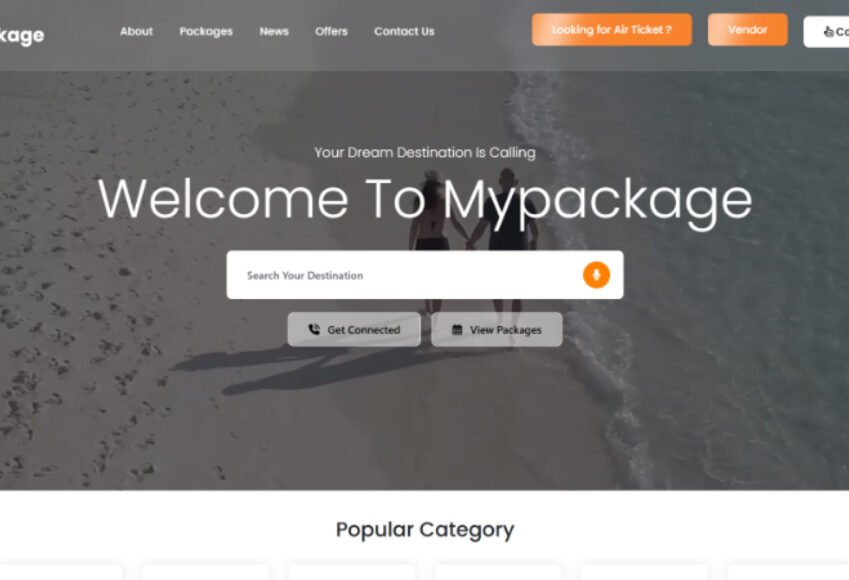The image size is (849, 580).
Task: Click the Get Connected button
Action: [x=354, y=329]
